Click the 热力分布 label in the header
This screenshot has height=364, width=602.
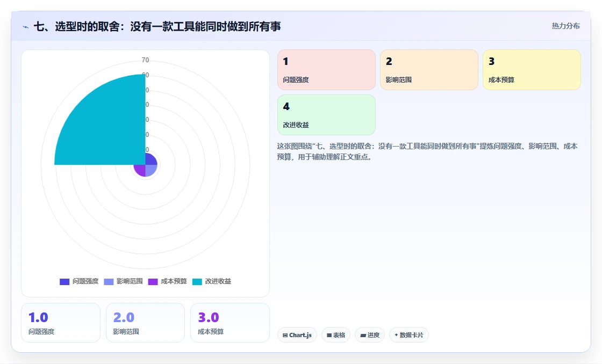tap(565, 26)
